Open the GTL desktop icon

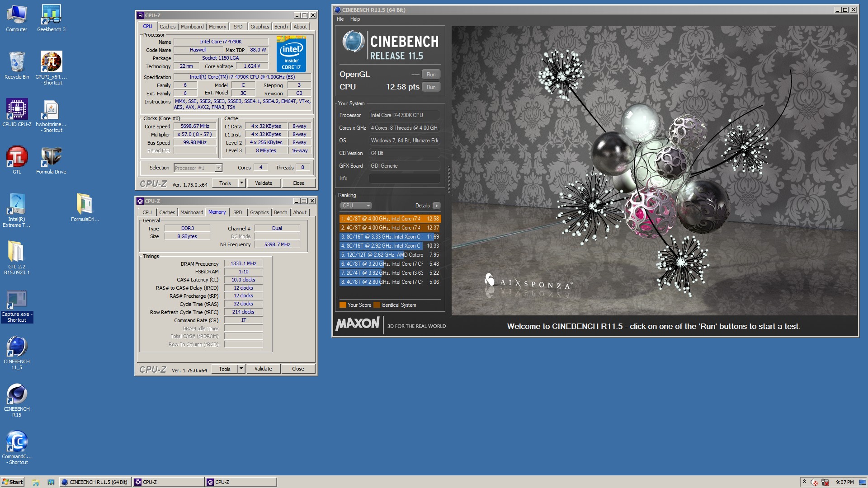pos(17,160)
